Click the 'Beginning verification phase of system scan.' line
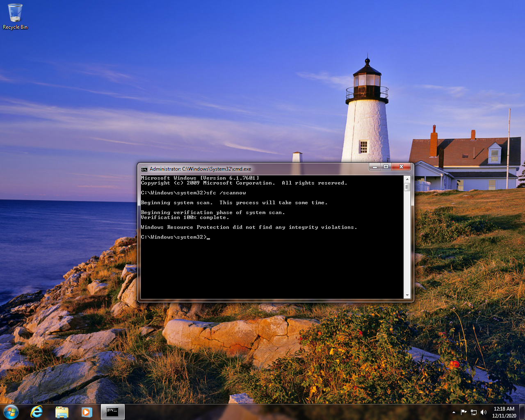Image resolution: width=525 pixels, height=420 pixels. (x=213, y=212)
